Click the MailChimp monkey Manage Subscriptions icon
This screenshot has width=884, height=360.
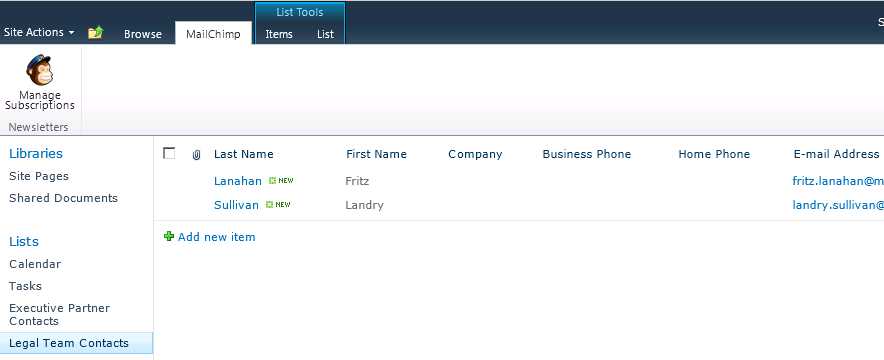coord(39,70)
